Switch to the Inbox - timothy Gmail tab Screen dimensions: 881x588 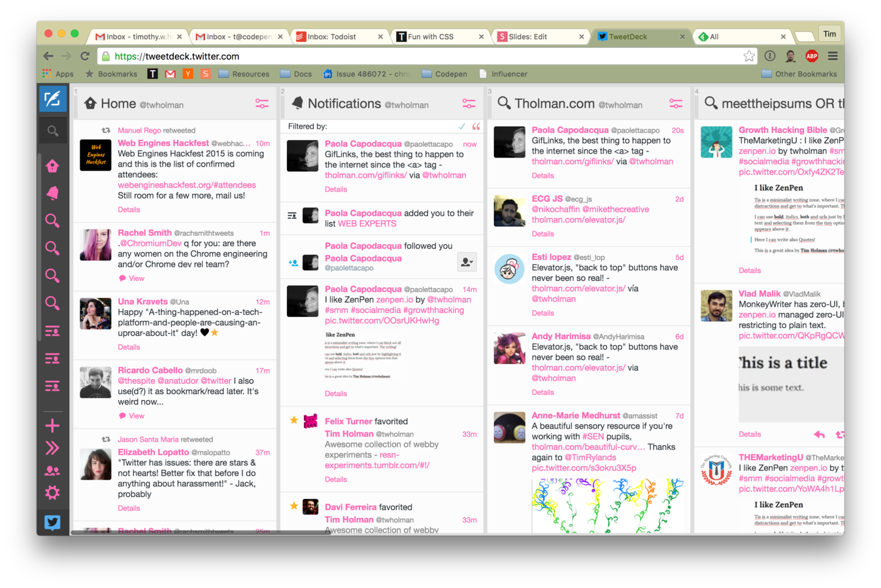137,37
